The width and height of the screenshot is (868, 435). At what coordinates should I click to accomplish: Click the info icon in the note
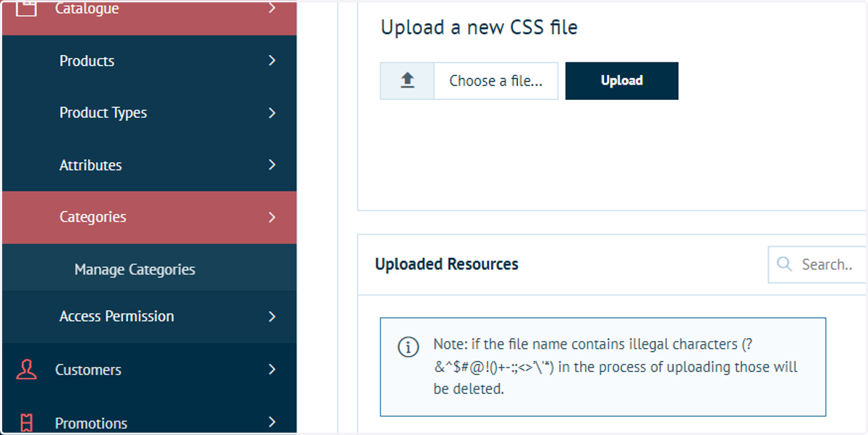click(x=409, y=347)
